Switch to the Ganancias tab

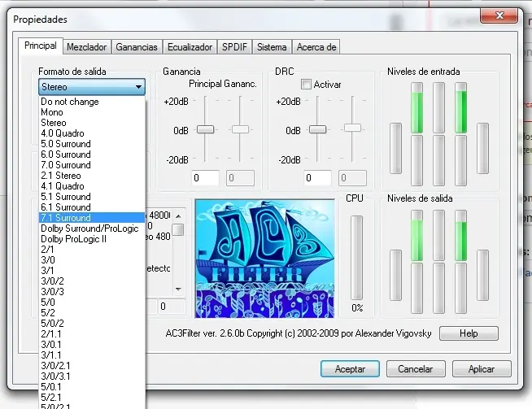point(137,47)
